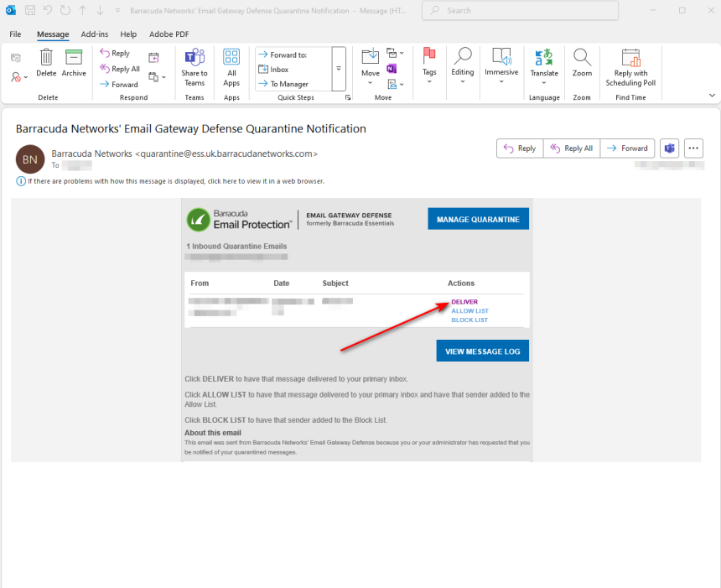721x588 pixels.
Task: Click the DELIVER link
Action: 464,302
